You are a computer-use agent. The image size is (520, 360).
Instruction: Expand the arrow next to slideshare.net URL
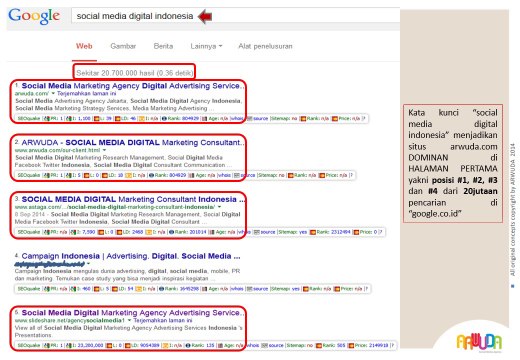129,320
